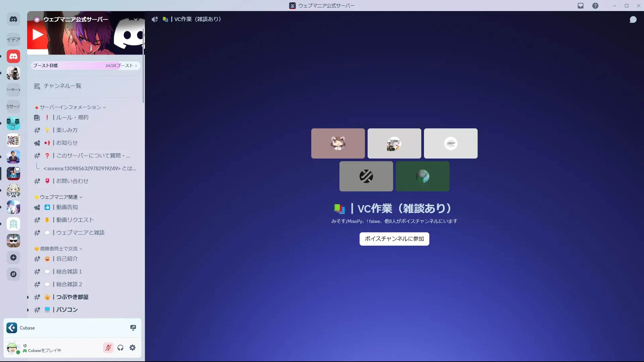The height and width of the screenshot is (362, 644).
Task: Click the green participant avatar tile
Action: click(x=422, y=176)
